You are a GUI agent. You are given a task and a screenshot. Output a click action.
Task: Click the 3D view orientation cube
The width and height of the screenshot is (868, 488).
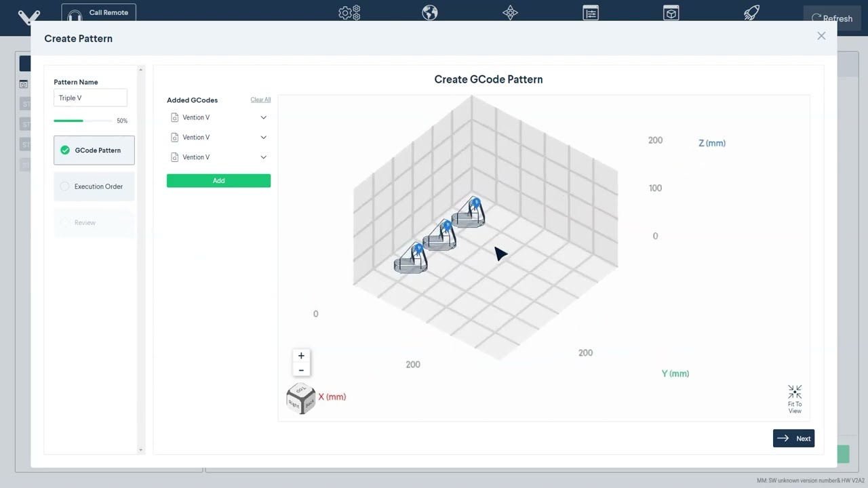300,399
